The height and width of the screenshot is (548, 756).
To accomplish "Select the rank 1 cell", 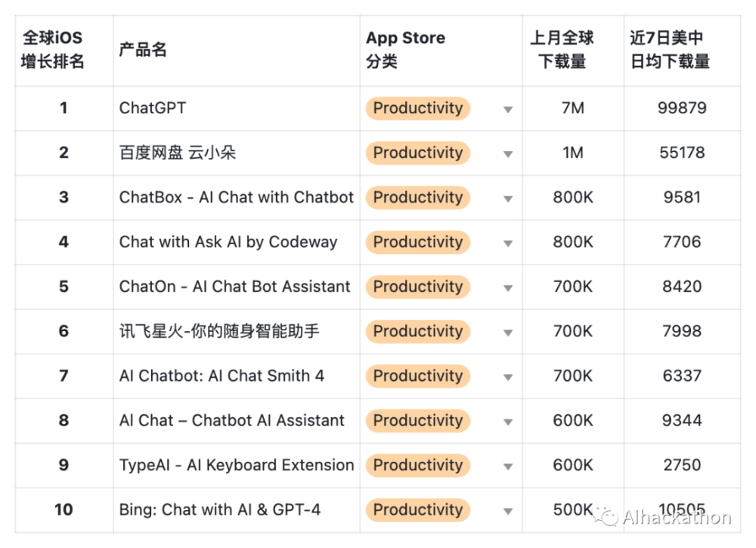I will point(64,108).
